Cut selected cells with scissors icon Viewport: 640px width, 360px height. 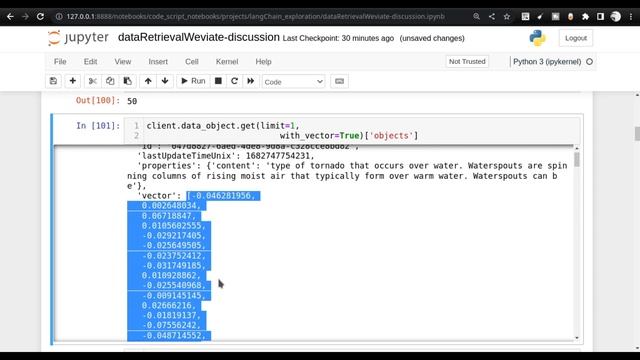[x=93, y=81]
